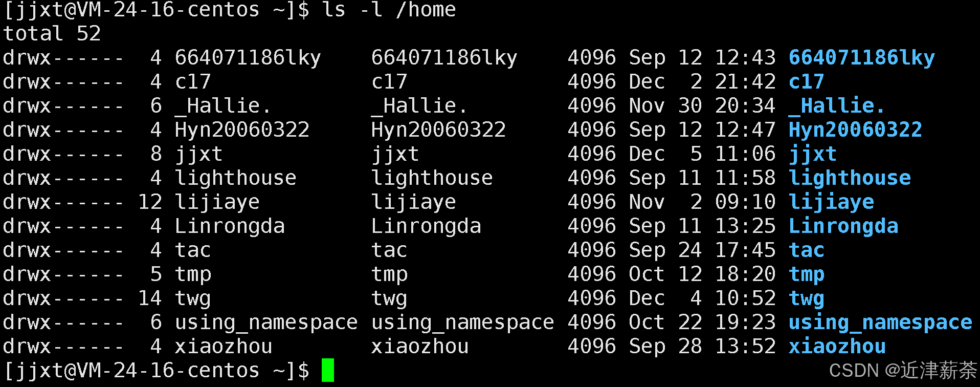Select the blue twg directory name
This screenshot has height=387, width=980.
(x=807, y=298)
